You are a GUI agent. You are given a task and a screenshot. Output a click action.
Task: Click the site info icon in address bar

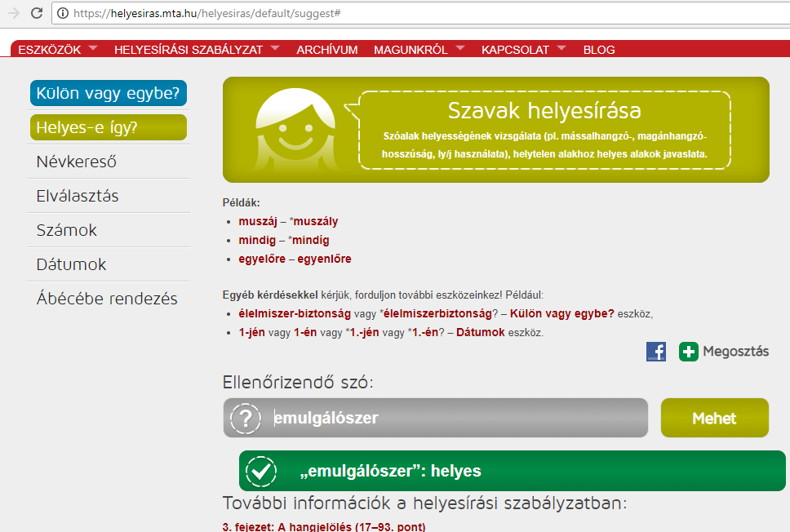coord(63,13)
